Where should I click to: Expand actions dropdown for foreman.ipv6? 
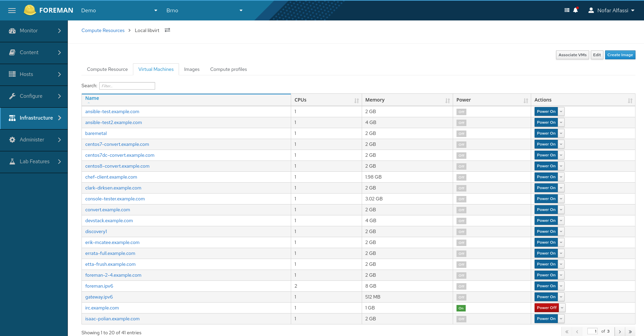561,286
